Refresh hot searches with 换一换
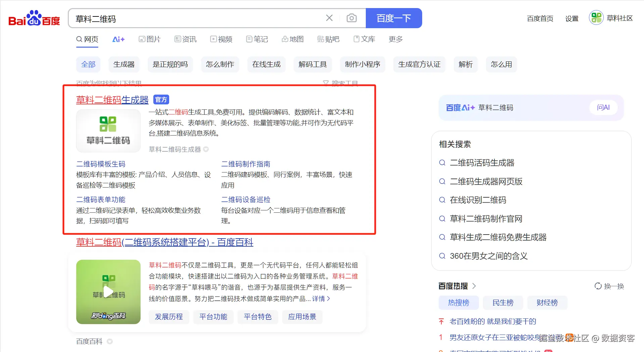 coord(609,286)
